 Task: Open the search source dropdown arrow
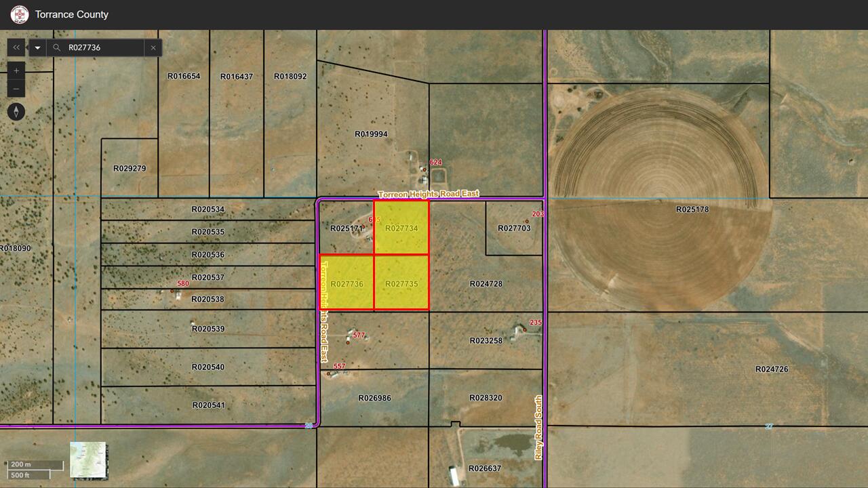38,47
